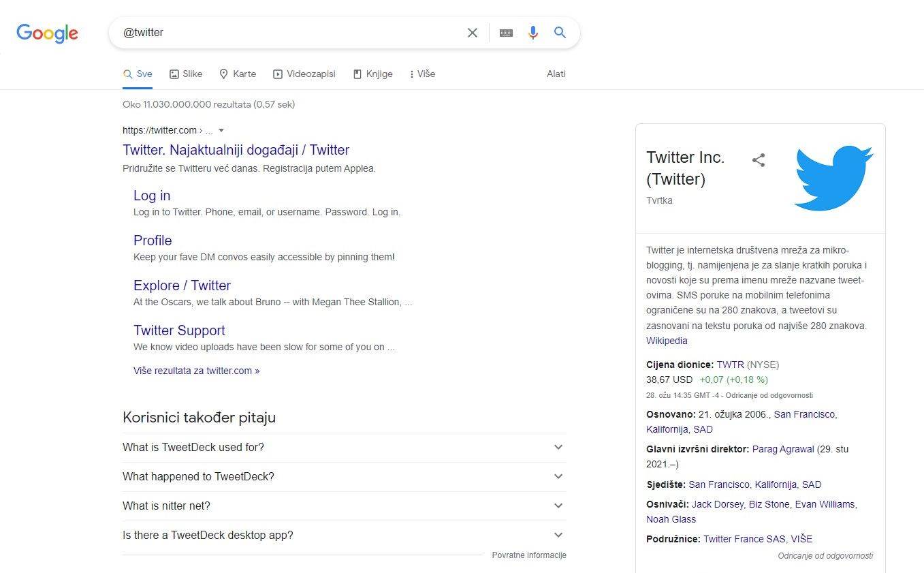
Task: Open the Twitter Support result link
Action: coord(179,330)
